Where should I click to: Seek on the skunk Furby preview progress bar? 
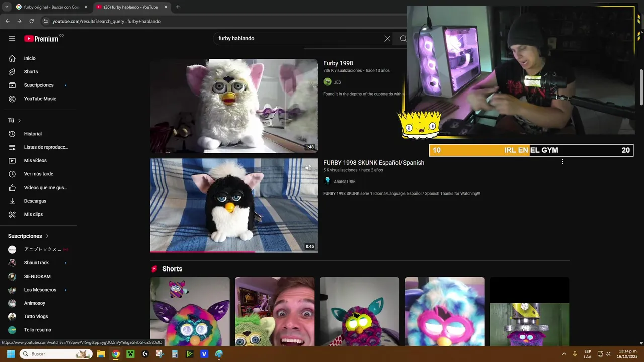[234, 251]
